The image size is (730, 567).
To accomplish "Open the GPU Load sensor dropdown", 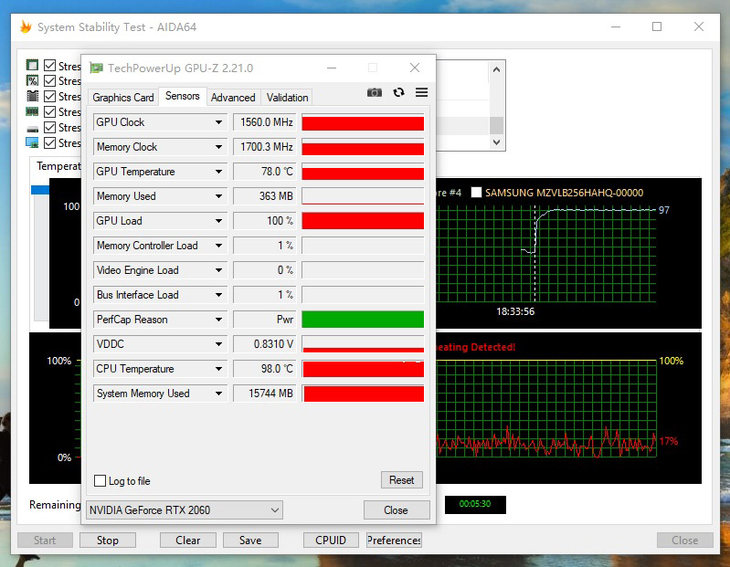I will coord(218,221).
